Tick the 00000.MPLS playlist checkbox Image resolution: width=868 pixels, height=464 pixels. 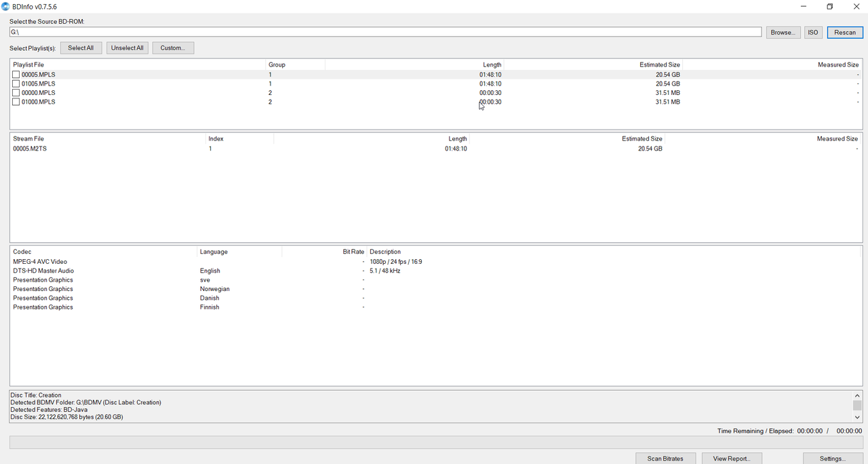pyautogui.click(x=16, y=93)
